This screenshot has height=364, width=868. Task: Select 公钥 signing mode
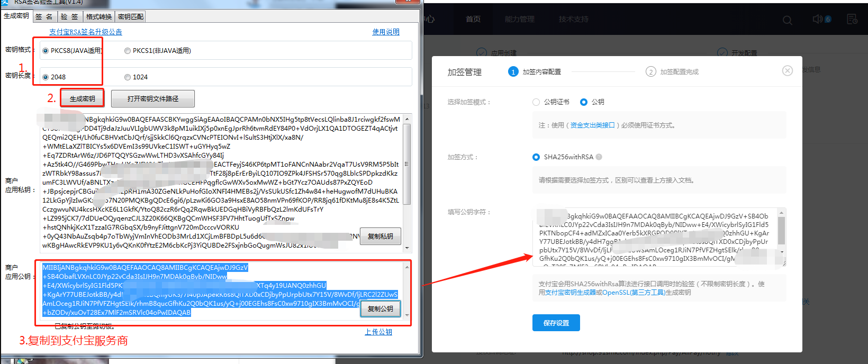(x=592, y=102)
